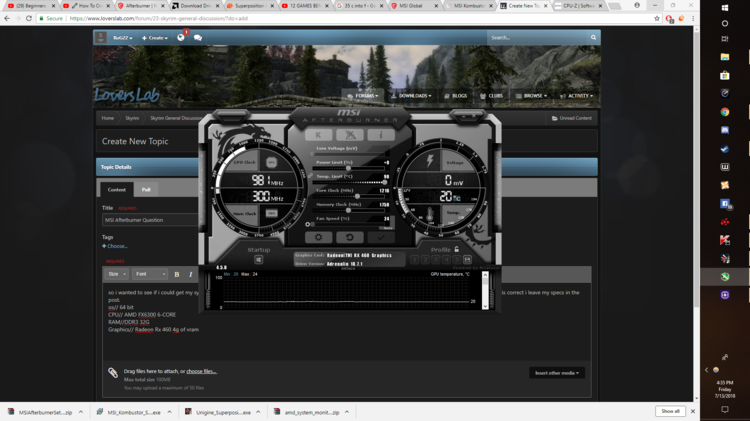Open Unread Content link
The image size is (750, 421).
tap(572, 118)
